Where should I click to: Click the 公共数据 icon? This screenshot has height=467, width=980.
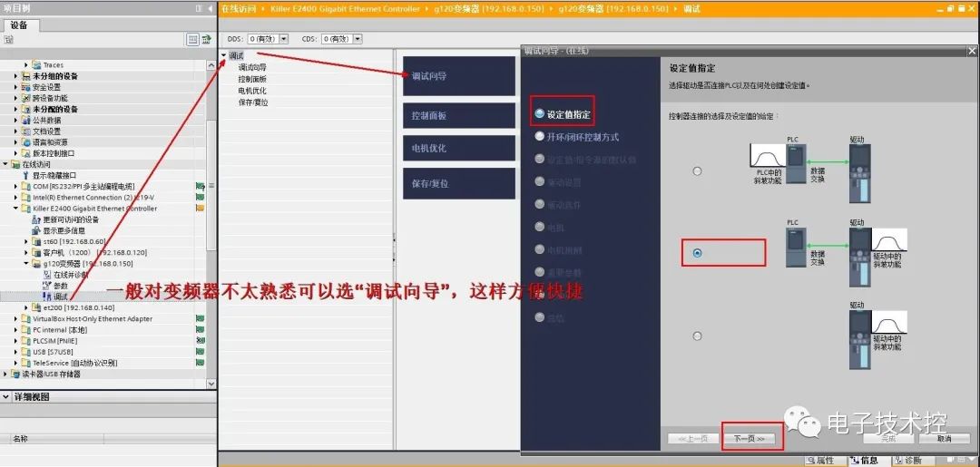coord(25,120)
